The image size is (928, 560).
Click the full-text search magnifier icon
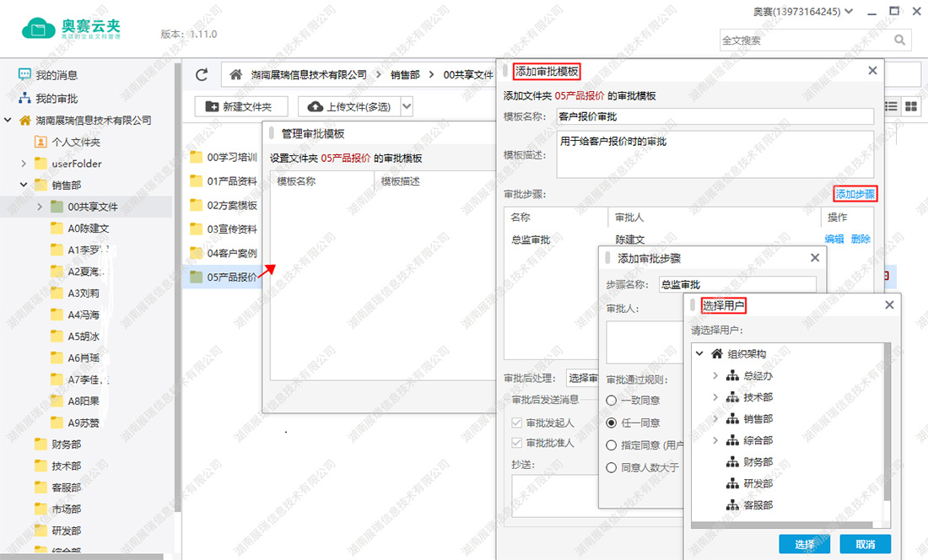pyautogui.click(x=900, y=40)
